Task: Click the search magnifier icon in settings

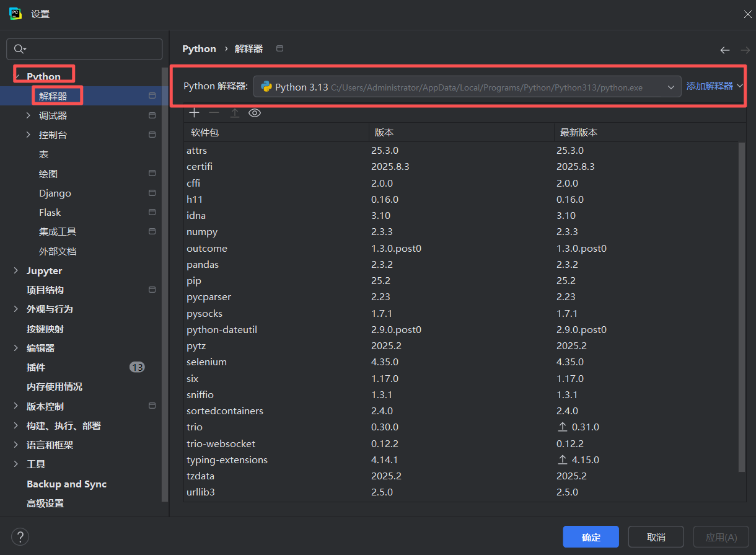Action: click(20, 49)
